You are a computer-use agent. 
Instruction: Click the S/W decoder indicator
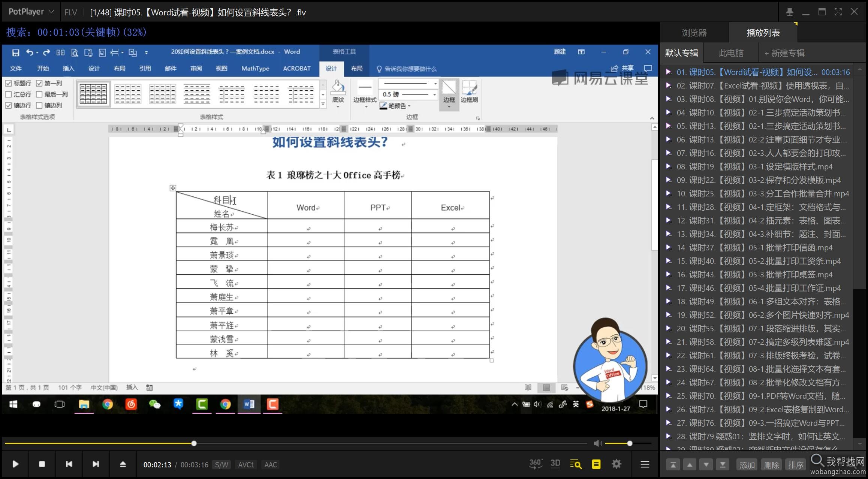221,465
